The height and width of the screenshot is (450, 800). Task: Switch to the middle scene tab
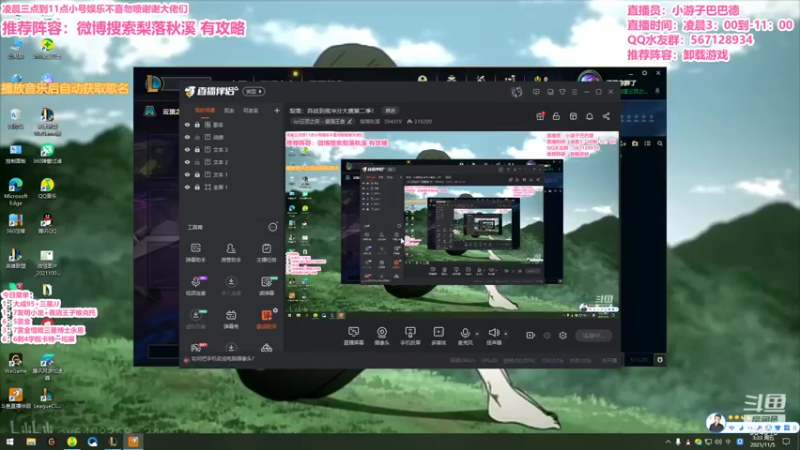pos(229,110)
